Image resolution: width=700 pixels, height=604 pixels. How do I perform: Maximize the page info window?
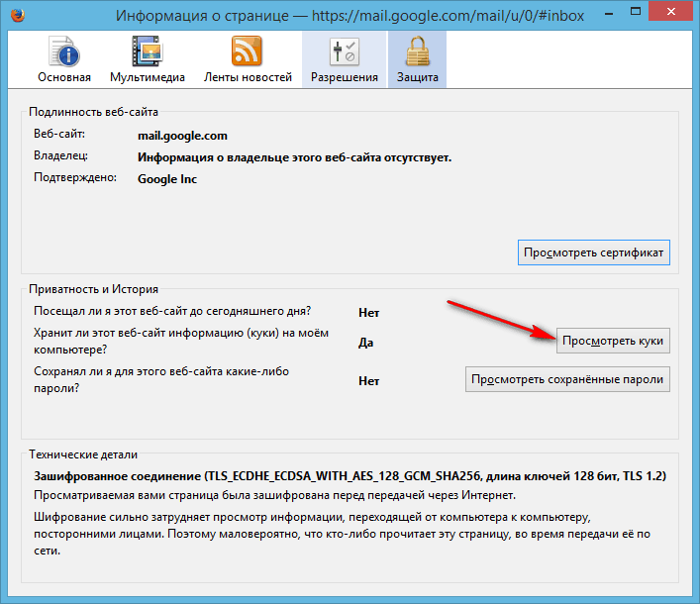636,12
